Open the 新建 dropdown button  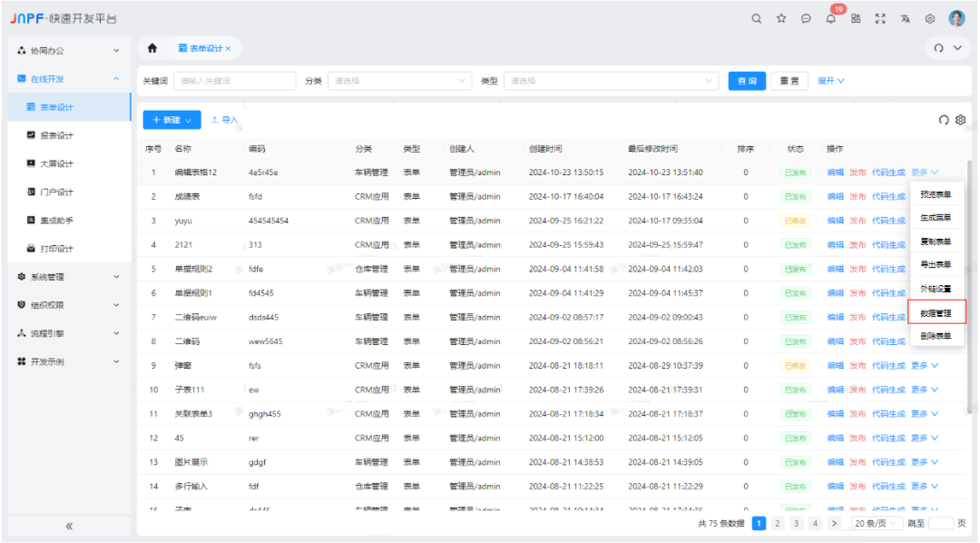171,120
